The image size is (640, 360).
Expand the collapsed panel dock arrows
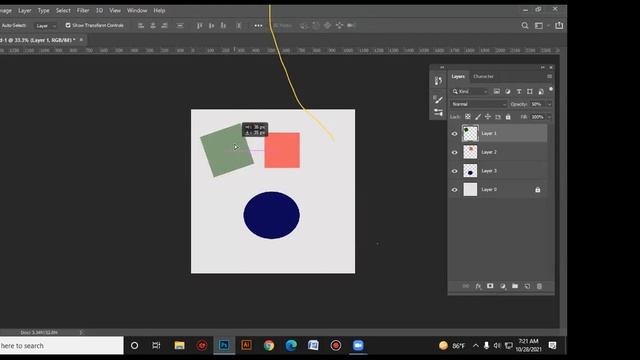(442, 67)
